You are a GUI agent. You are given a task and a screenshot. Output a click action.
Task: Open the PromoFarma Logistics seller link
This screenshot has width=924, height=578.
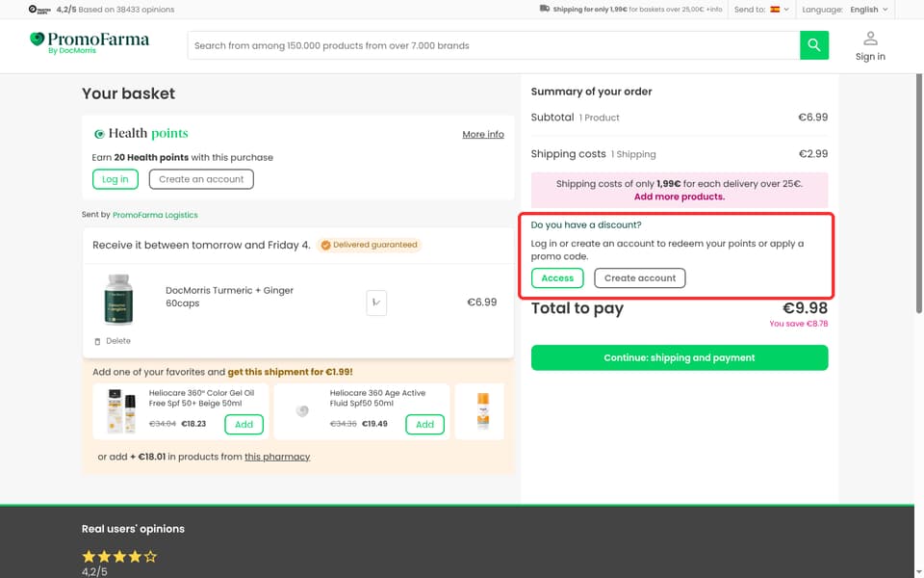pyautogui.click(x=155, y=215)
